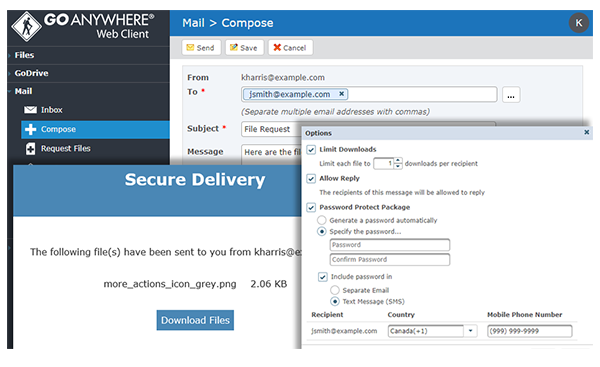Toggle the Include password in checkbox
The width and height of the screenshot is (600, 367).
(323, 277)
